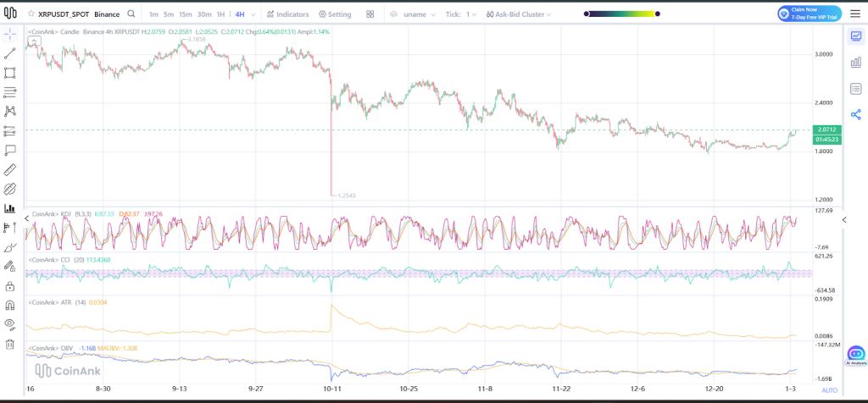
Task: Select the horizontal lines channel tool
Action: click(9, 92)
